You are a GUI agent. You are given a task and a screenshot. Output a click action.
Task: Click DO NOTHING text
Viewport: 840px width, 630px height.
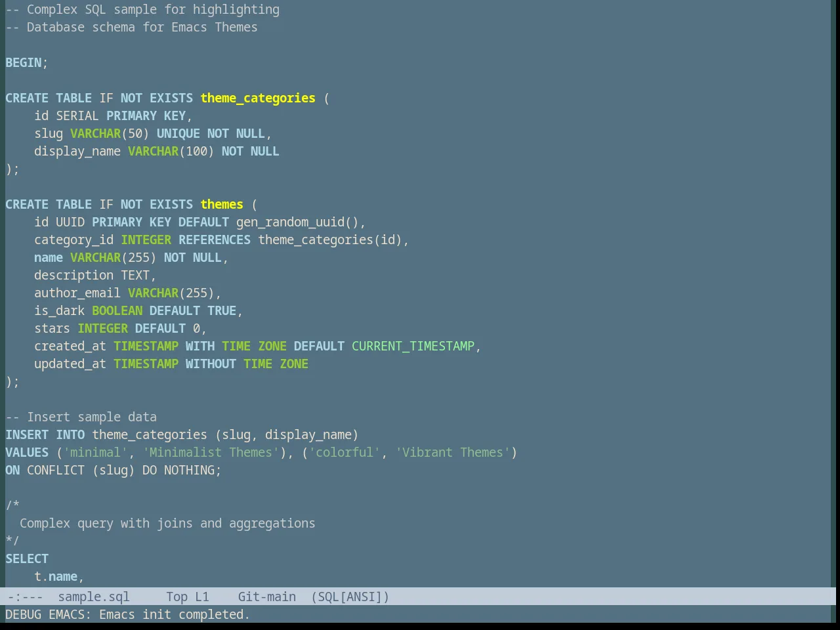(178, 471)
